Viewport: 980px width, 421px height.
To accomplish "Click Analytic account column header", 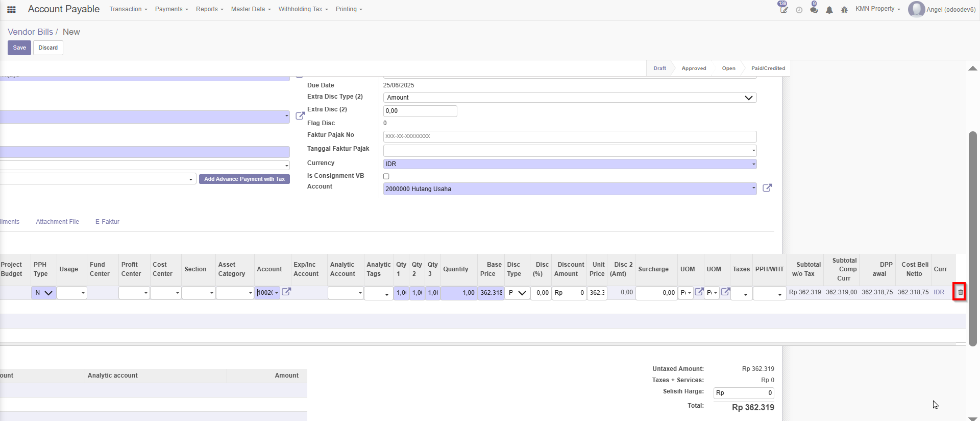I will 112,376.
